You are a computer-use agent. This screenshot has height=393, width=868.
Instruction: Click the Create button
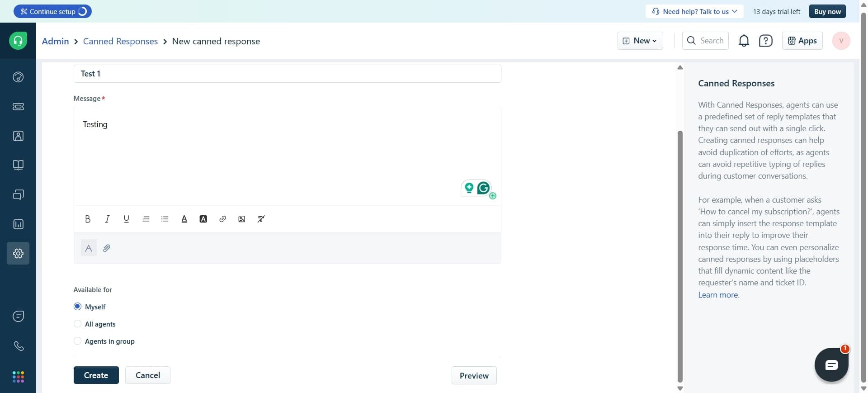96,375
